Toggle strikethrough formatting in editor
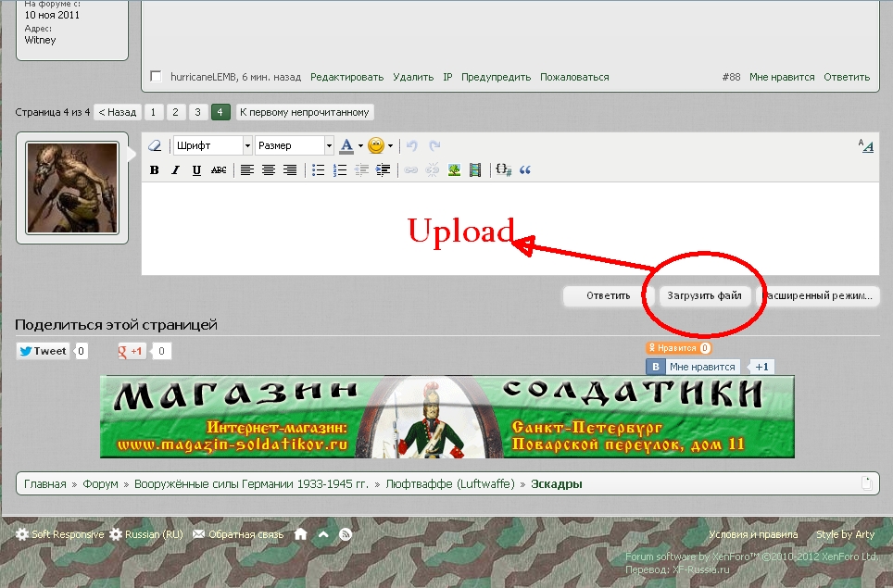Screen dimensions: 893x588 pyautogui.click(x=219, y=169)
